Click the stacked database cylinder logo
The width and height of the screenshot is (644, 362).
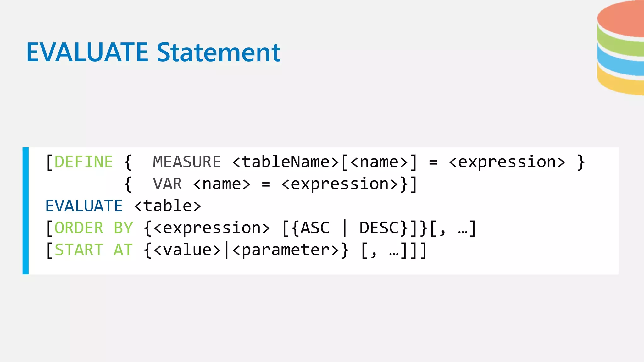click(x=621, y=47)
